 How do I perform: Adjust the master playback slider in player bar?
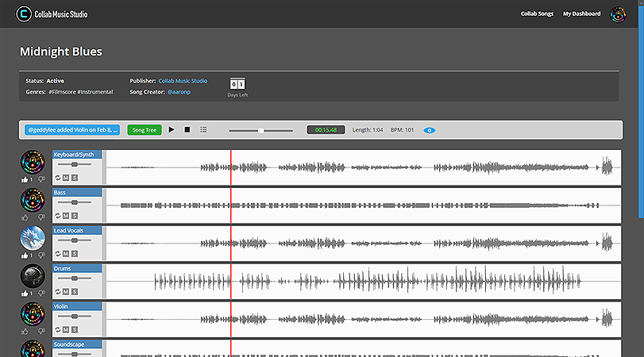point(260,130)
